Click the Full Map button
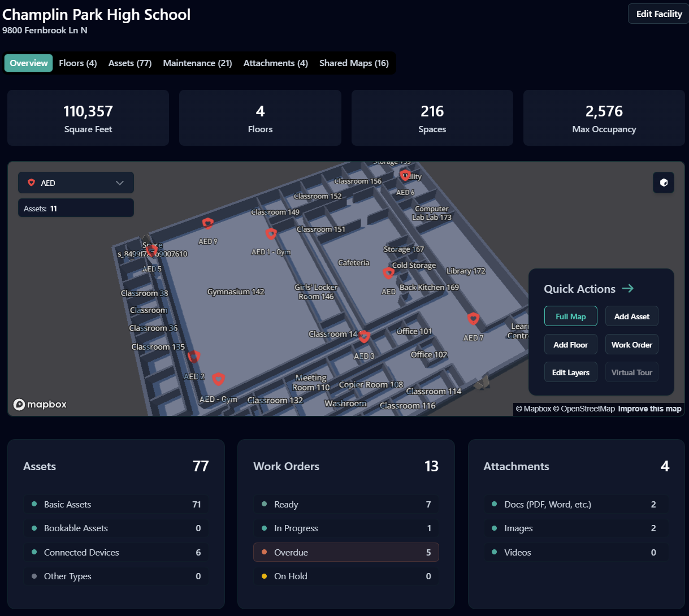 tap(571, 316)
